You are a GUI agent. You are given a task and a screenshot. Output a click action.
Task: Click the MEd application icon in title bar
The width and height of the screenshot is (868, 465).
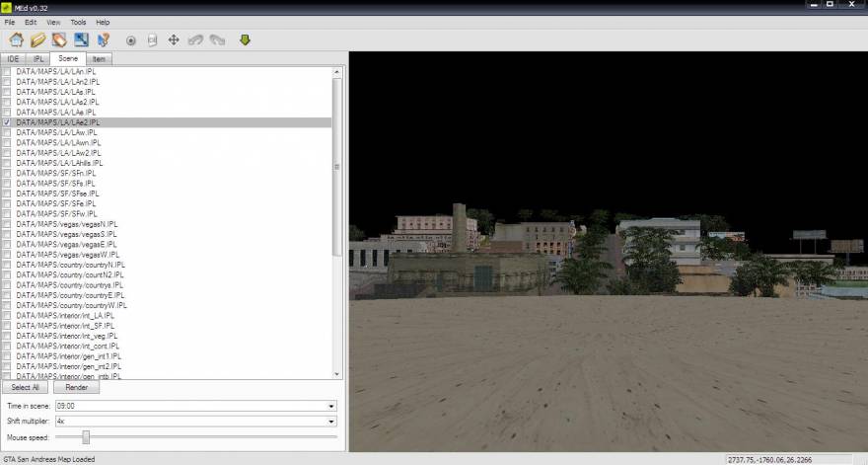click(x=6, y=8)
